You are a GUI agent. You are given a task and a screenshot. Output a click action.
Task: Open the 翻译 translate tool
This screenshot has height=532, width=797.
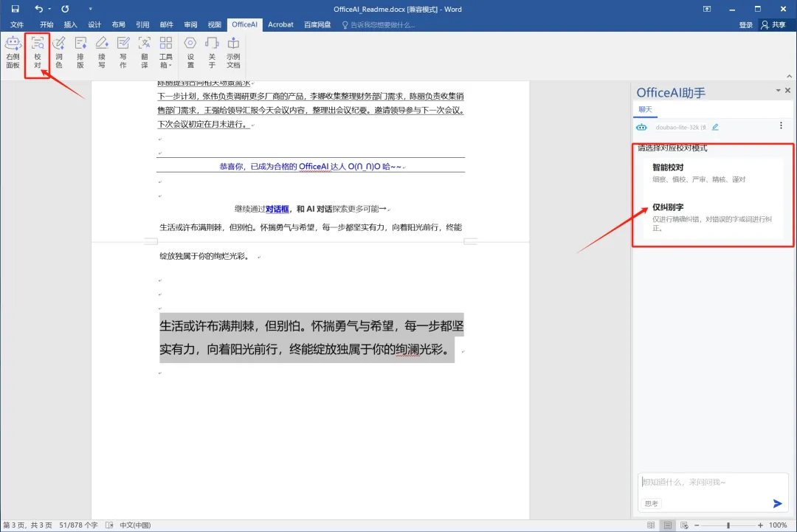145,52
